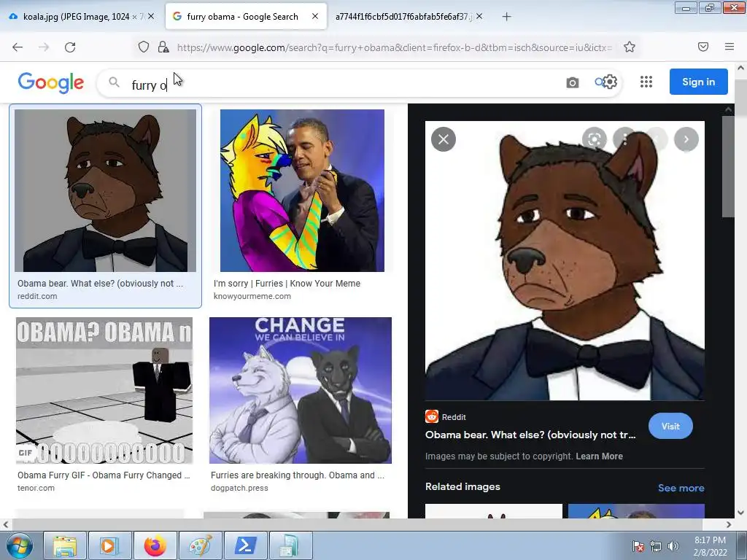Close the furry obama Google Search tab
The height and width of the screenshot is (560, 747).
coord(315,16)
